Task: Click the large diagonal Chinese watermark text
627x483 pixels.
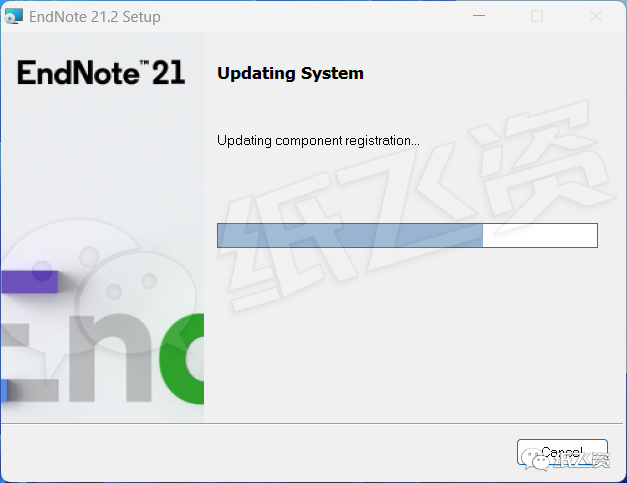Action: [420, 204]
